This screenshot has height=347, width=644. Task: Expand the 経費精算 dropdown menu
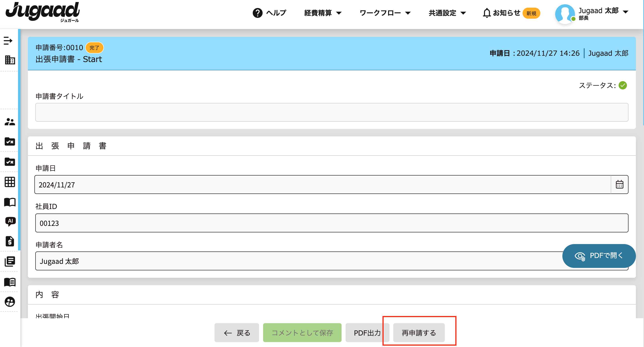click(x=322, y=13)
